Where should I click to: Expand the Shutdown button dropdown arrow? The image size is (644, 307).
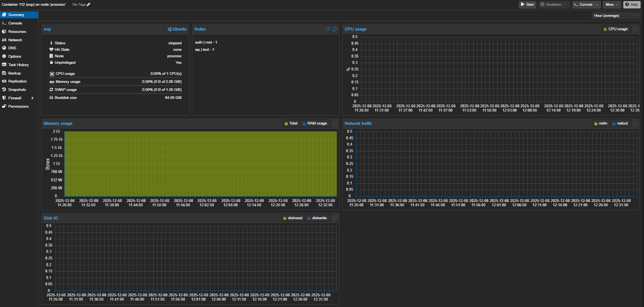click(x=566, y=5)
